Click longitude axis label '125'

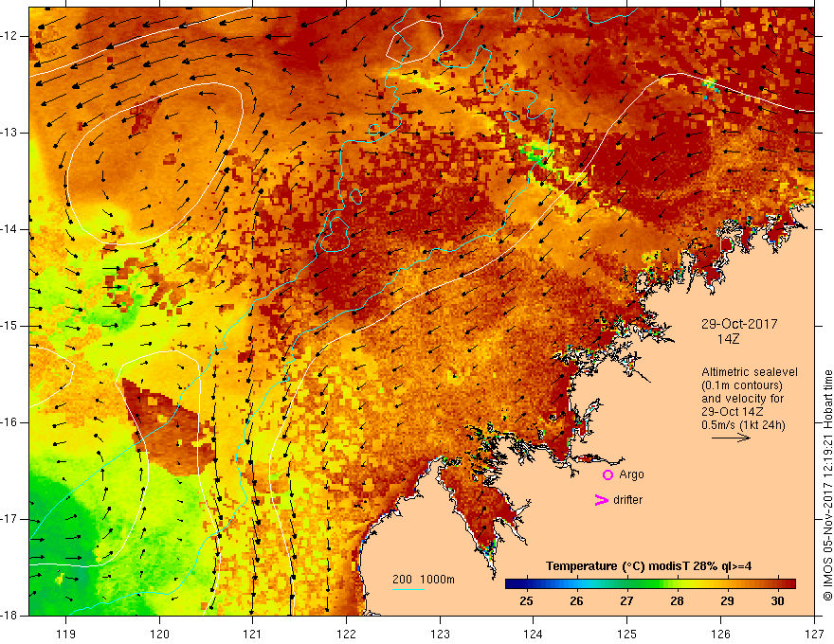click(x=627, y=634)
